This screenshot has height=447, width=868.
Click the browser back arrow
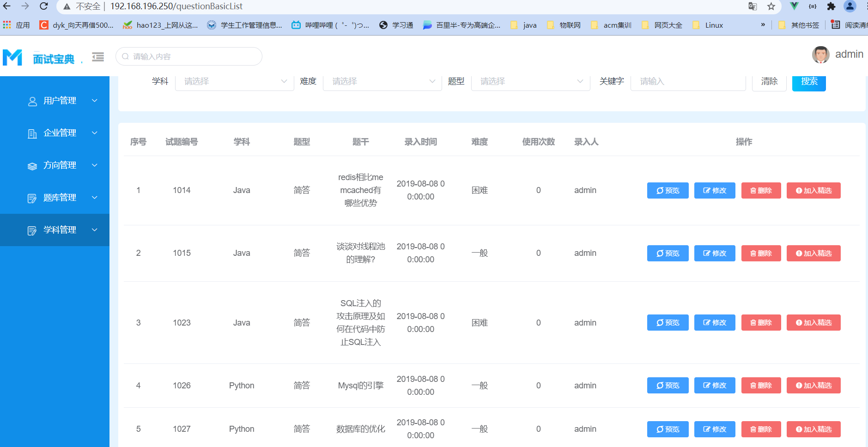(7, 6)
